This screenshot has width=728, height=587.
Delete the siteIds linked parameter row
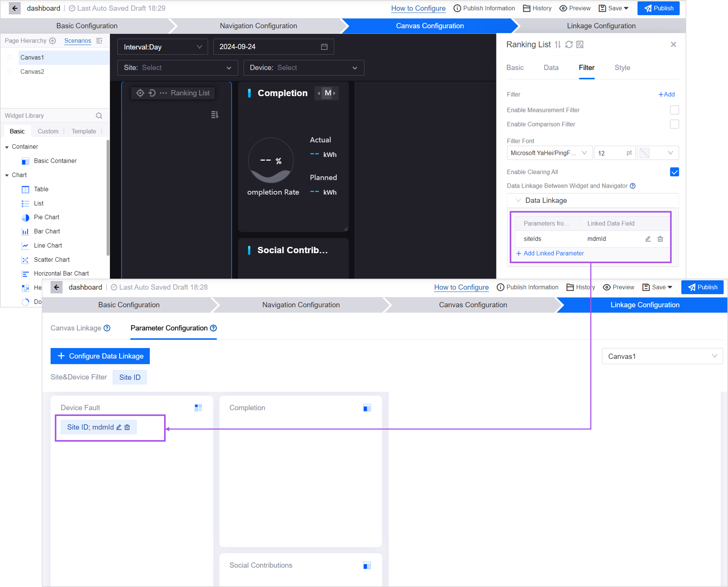(660, 239)
